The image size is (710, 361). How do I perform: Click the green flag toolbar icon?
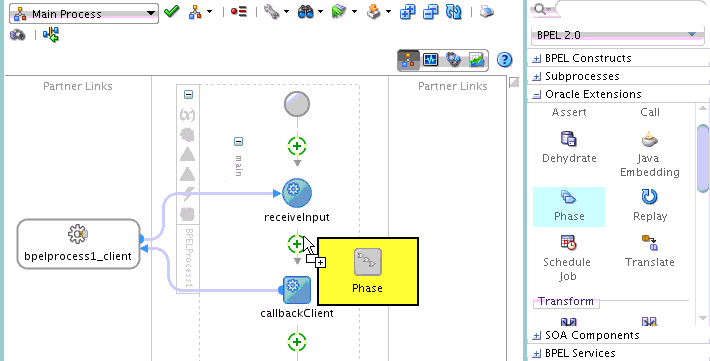pyautogui.click(x=339, y=12)
